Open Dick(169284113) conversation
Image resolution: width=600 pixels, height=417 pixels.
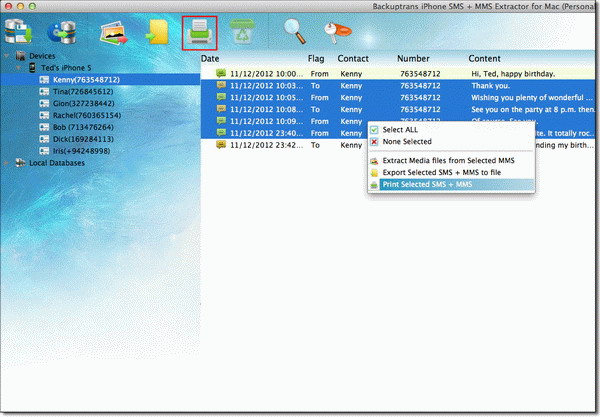click(x=83, y=139)
